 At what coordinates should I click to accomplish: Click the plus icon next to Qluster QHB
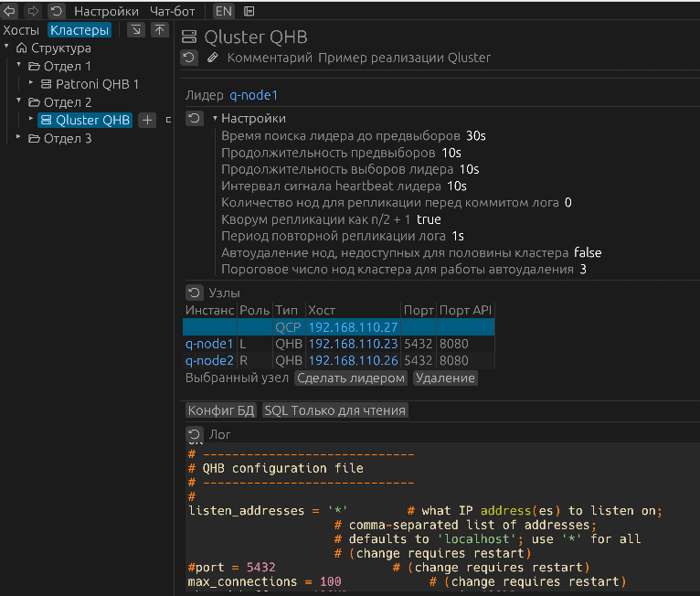click(x=147, y=120)
